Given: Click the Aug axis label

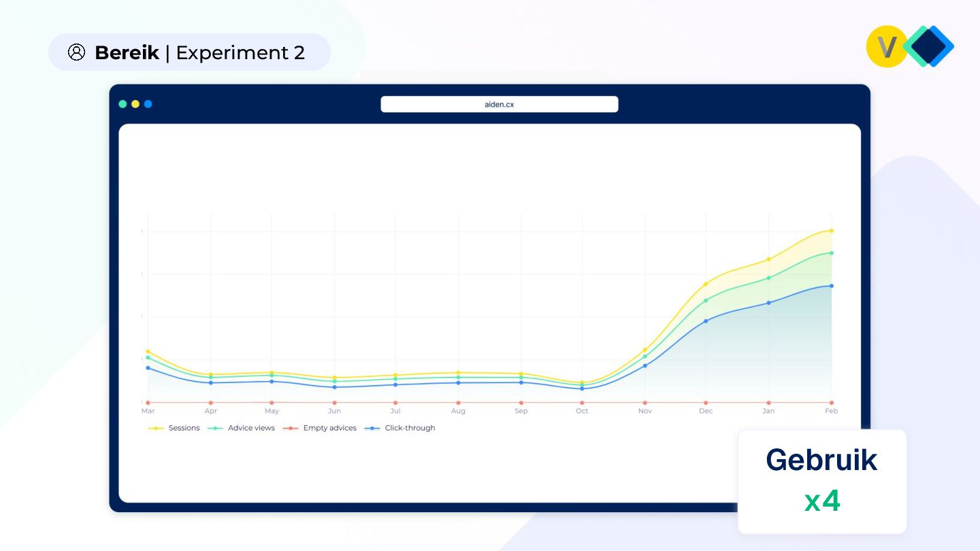Looking at the screenshot, I should [458, 411].
